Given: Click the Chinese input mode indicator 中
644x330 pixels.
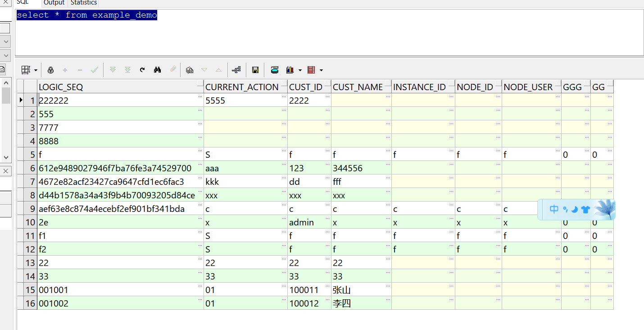Looking at the screenshot, I should point(554,210).
